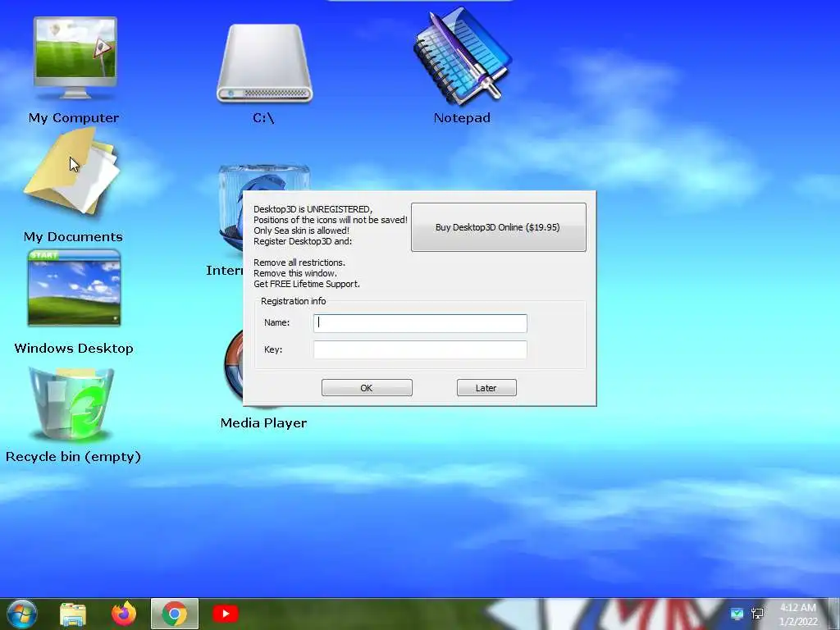This screenshot has height=630, width=840.
Task: Launch the Notepad desktop icon
Action: pos(463,56)
